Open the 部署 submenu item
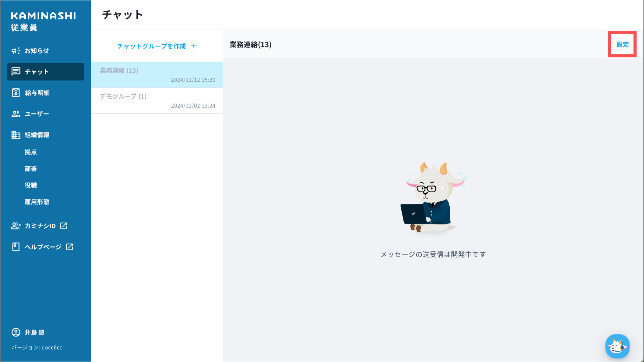This screenshot has width=644, height=362. [31, 169]
